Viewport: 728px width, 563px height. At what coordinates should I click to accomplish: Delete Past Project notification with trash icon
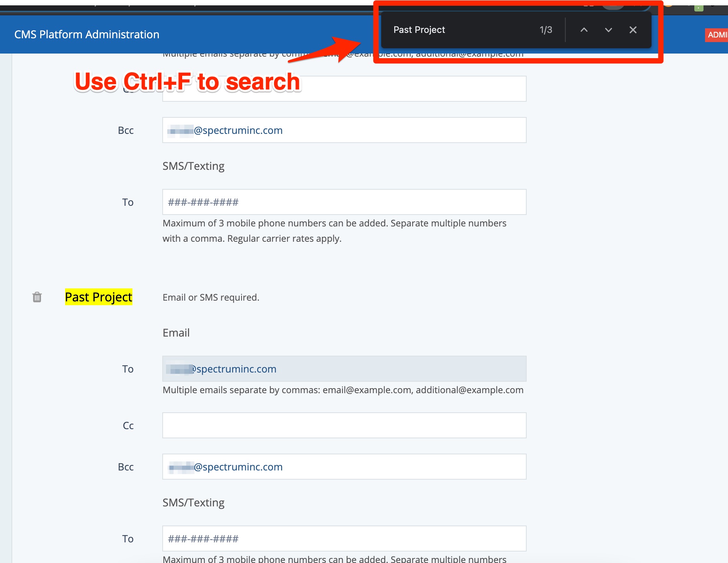pos(37,297)
